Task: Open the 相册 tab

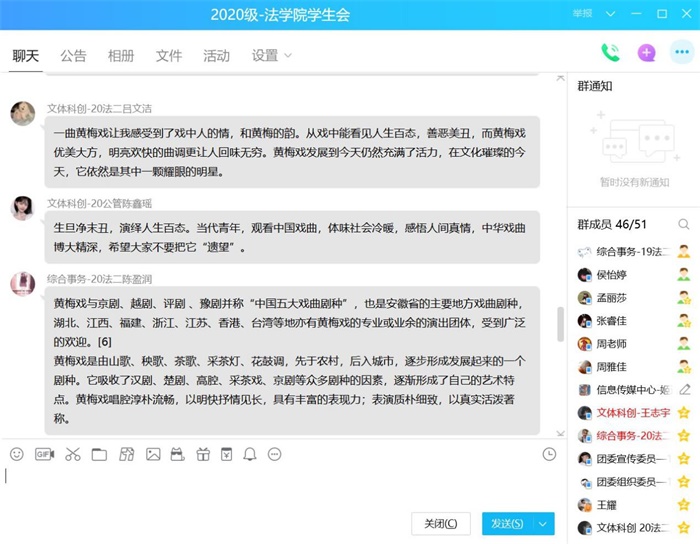Action: coord(121,56)
